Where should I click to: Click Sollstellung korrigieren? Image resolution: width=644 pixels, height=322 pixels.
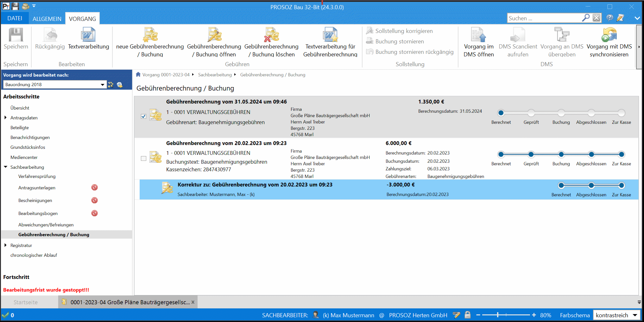pos(400,31)
